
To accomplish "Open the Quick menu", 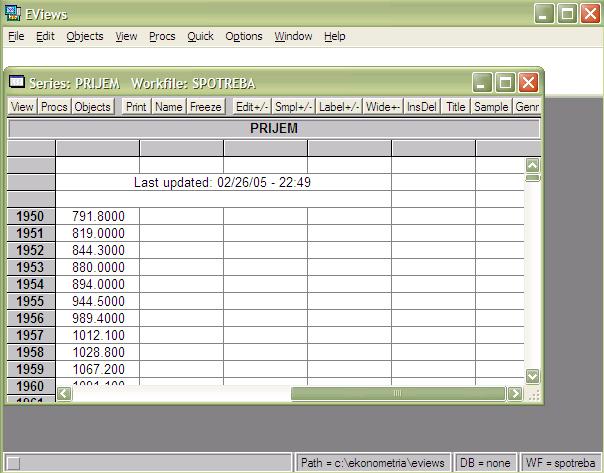I will pos(200,36).
